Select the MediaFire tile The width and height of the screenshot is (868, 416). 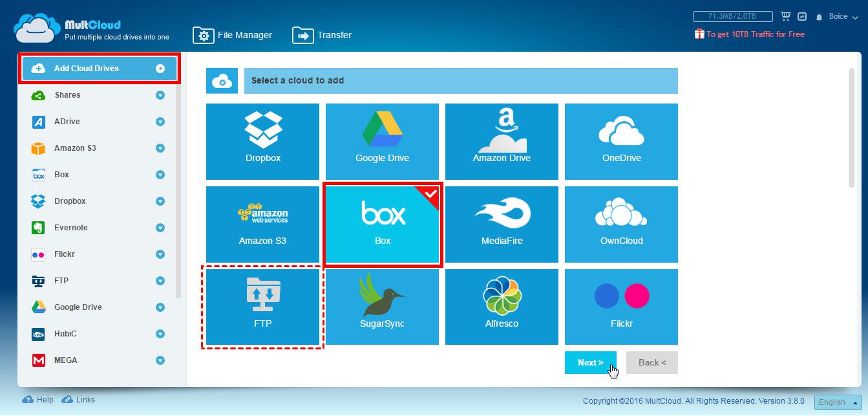click(502, 224)
